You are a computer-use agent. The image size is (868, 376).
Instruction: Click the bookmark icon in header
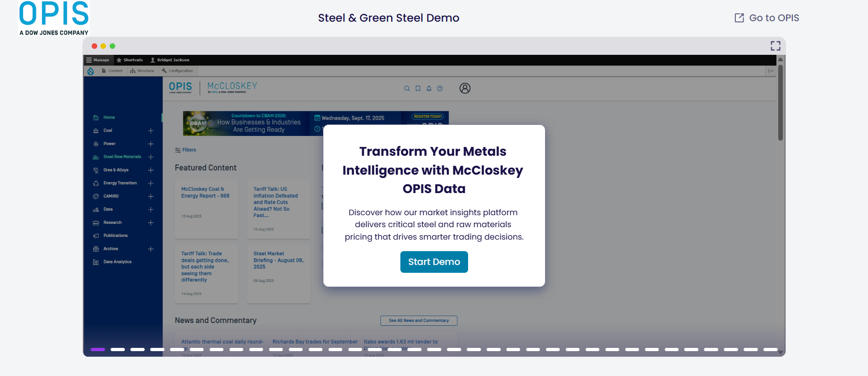(x=418, y=88)
